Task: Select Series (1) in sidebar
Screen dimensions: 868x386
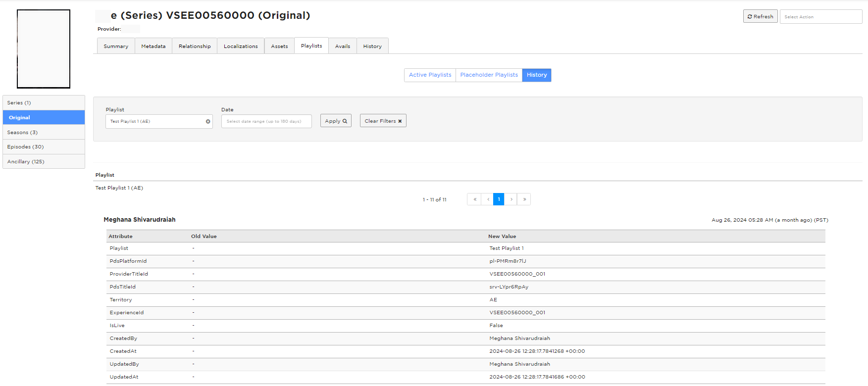Action: coord(44,103)
